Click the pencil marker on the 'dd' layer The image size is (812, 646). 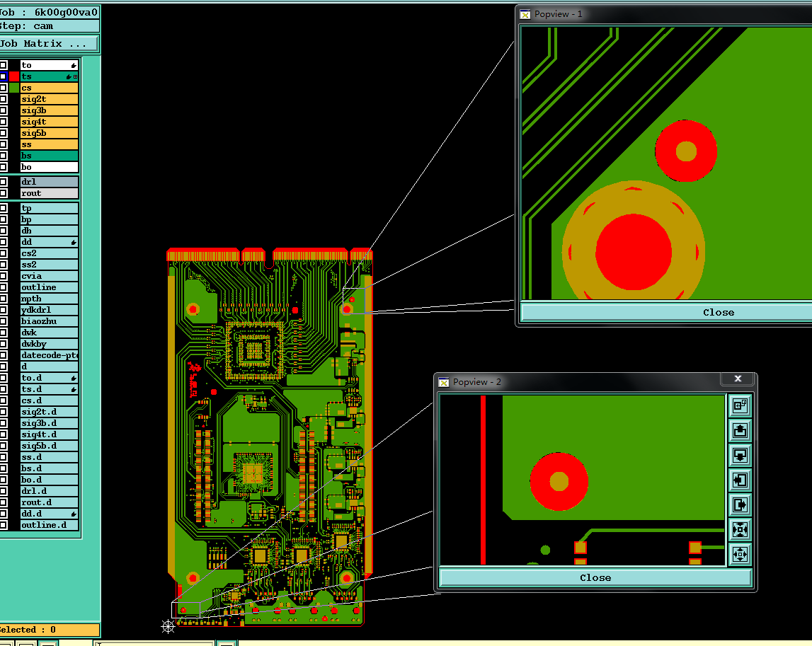[x=74, y=242]
